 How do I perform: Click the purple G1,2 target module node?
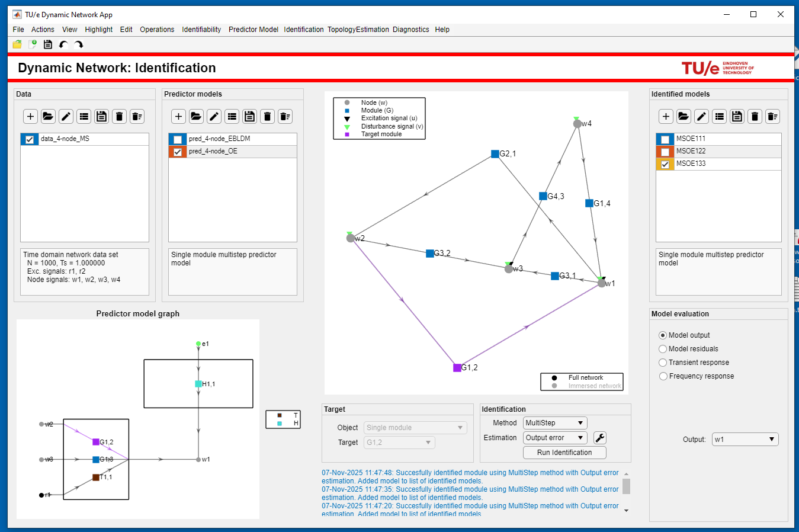coord(457,368)
